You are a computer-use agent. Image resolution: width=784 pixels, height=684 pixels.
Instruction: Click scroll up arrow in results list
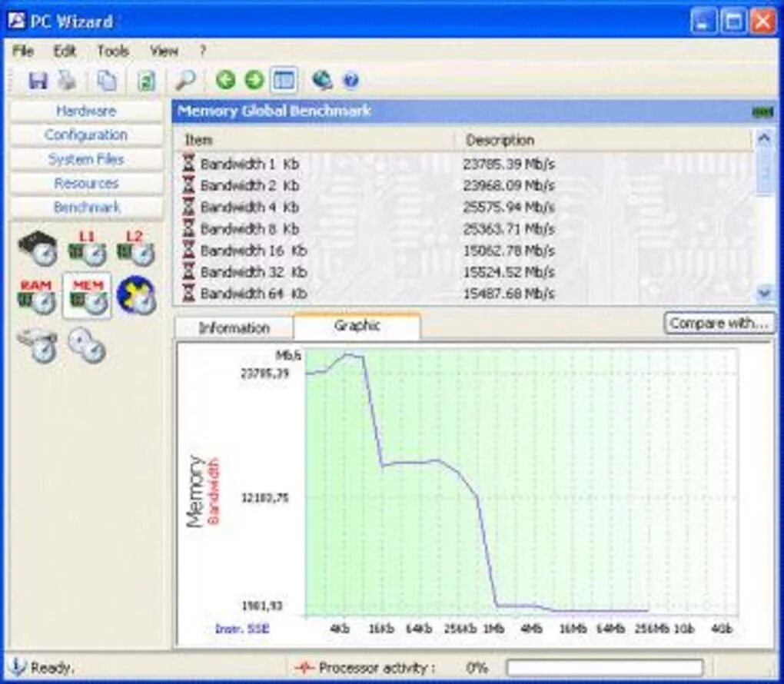click(764, 138)
